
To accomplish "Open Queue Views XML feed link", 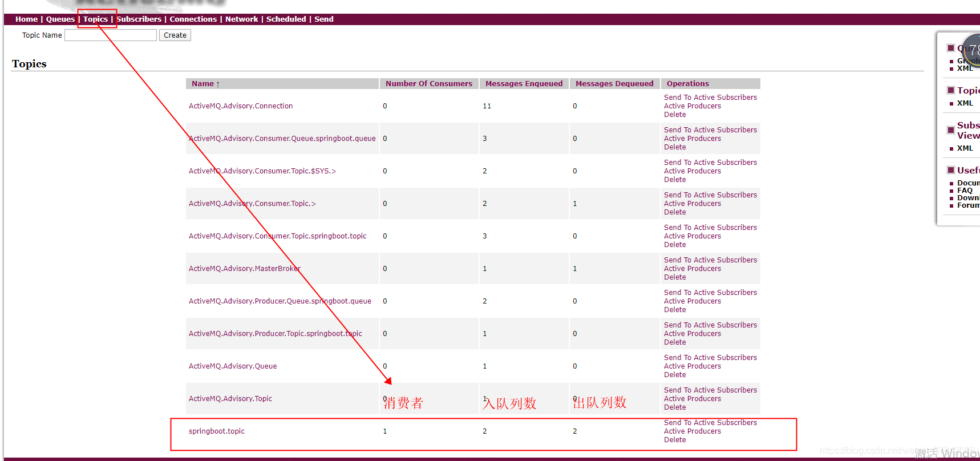I will [x=965, y=68].
